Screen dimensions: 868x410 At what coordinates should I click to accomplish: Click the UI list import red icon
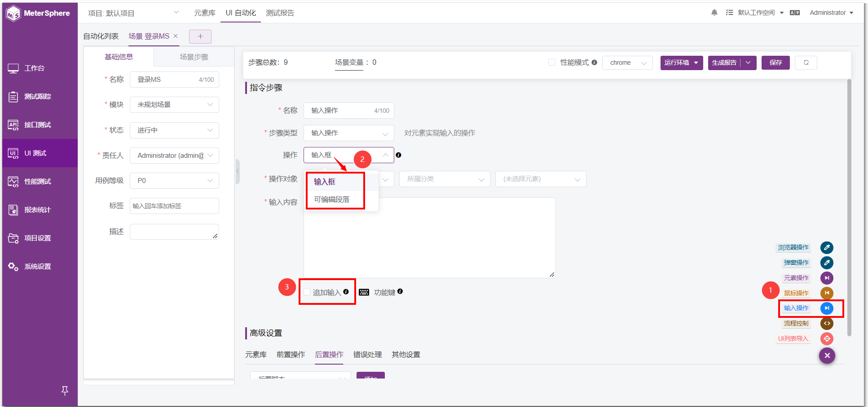pos(827,339)
